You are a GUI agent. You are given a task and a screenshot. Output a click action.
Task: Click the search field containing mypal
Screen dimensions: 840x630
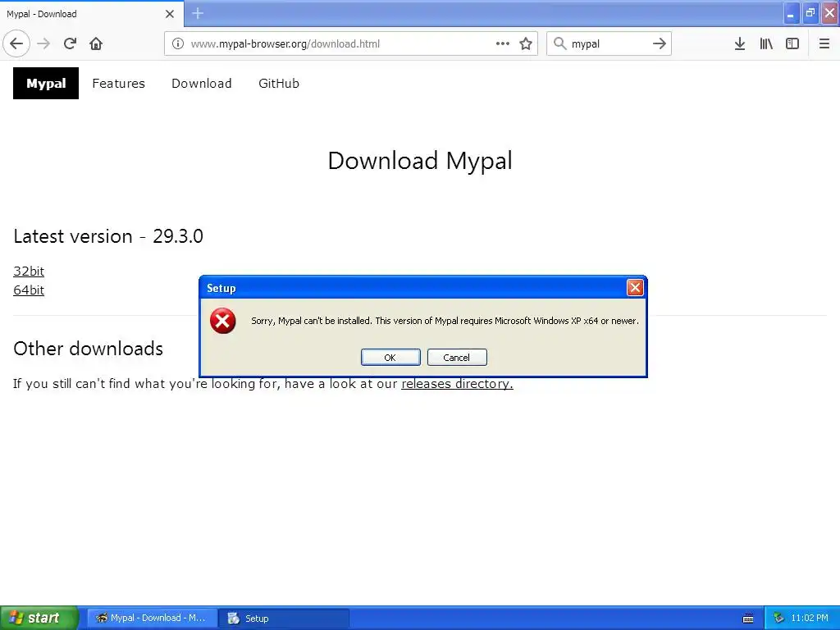tap(608, 44)
